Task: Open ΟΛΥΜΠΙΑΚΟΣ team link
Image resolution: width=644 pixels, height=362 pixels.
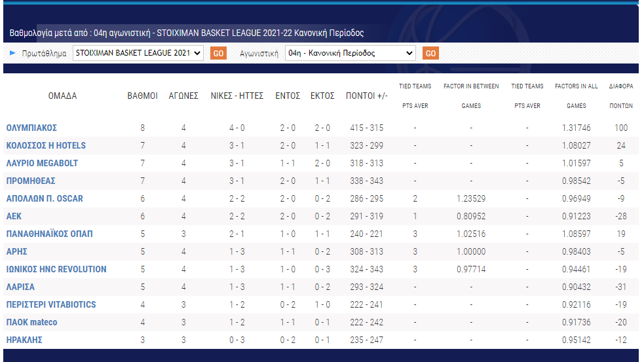Action: pos(31,128)
